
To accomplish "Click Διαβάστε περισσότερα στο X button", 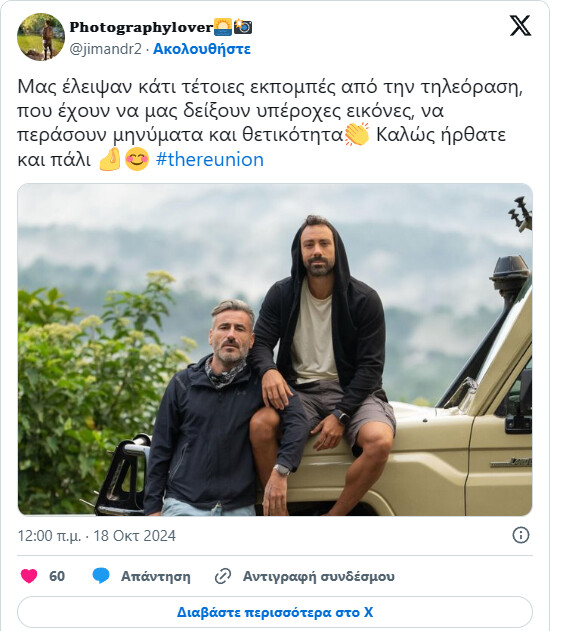I will point(275,612).
